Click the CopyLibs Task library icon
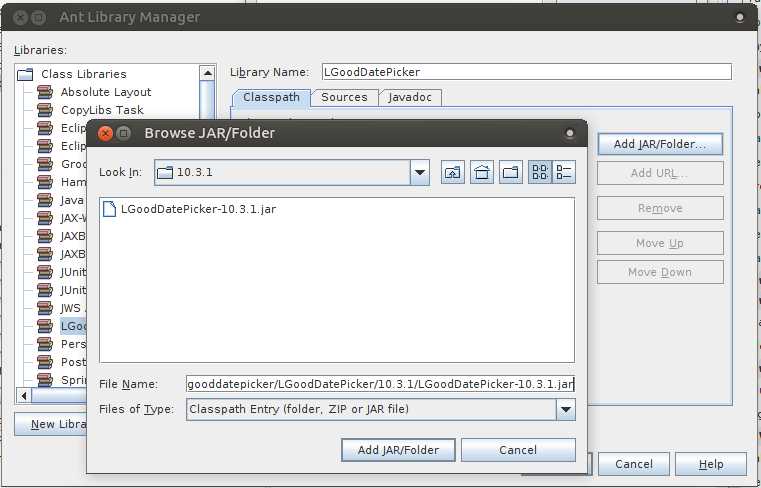 [45, 110]
